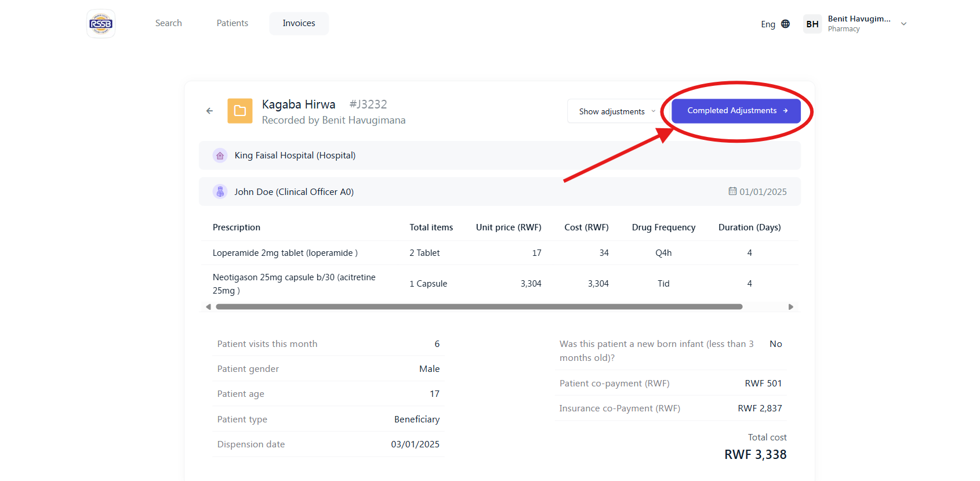980x481 pixels.
Task: Click Completed Adjustments button
Action: coord(736,111)
